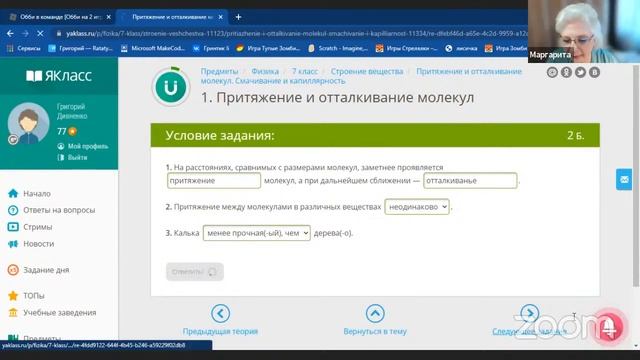640x360 pixels.
Task: Select the Притяжение и отталкивание tab
Action: (171, 17)
